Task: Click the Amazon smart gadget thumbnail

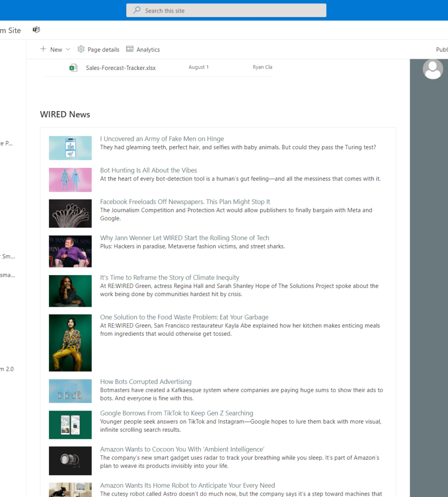Action: [70, 461]
